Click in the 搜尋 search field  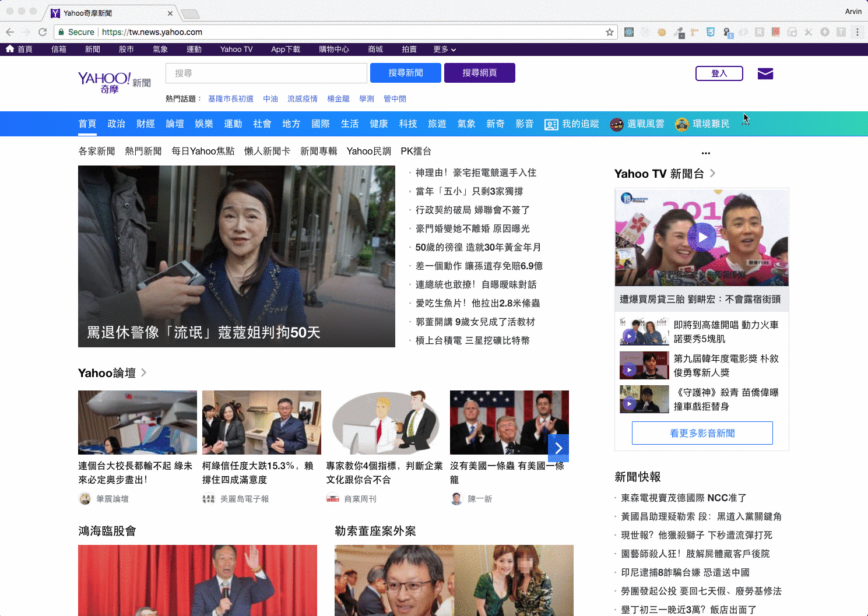coord(266,73)
